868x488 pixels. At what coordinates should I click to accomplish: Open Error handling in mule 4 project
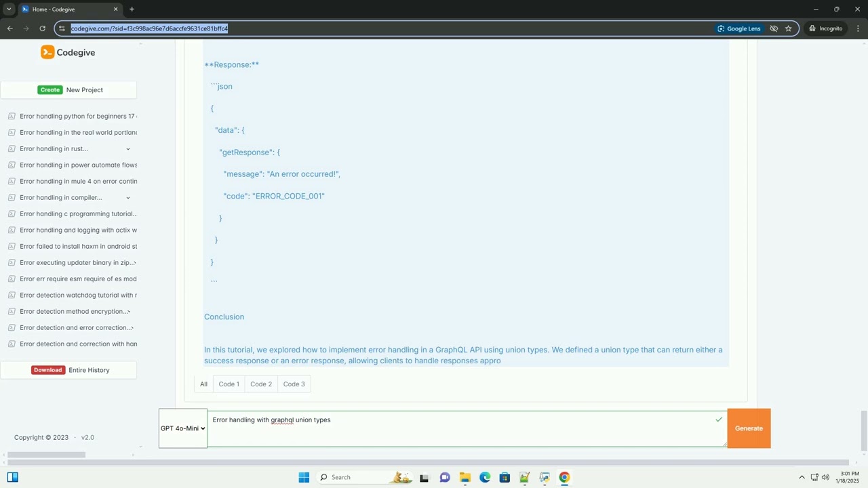coord(78,181)
